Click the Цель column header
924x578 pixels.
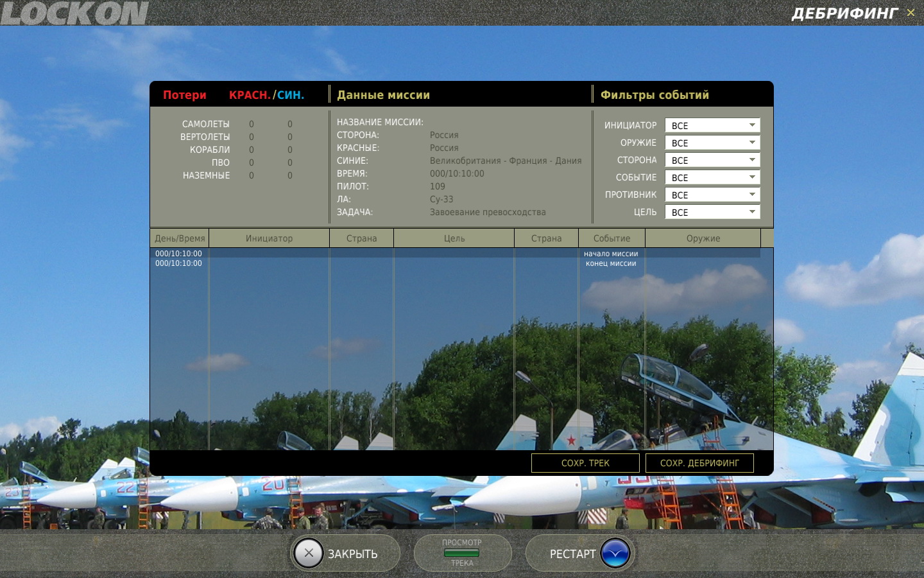[454, 238]
